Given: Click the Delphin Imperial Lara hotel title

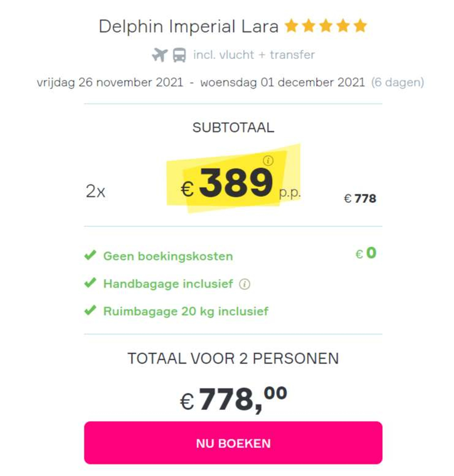Looking at the screenshot, I should [189, 27].
